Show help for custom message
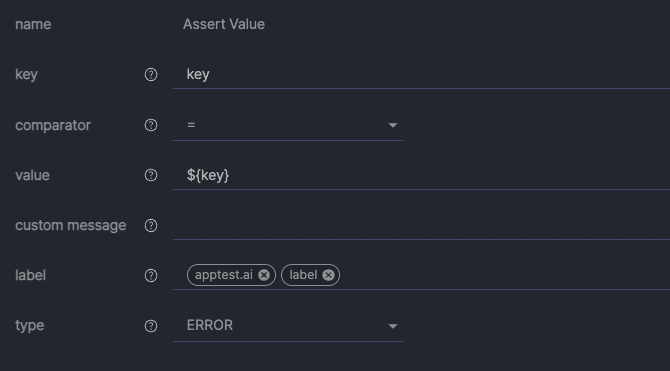The height and width of the screenshot is (371, 670). point(151,226)
